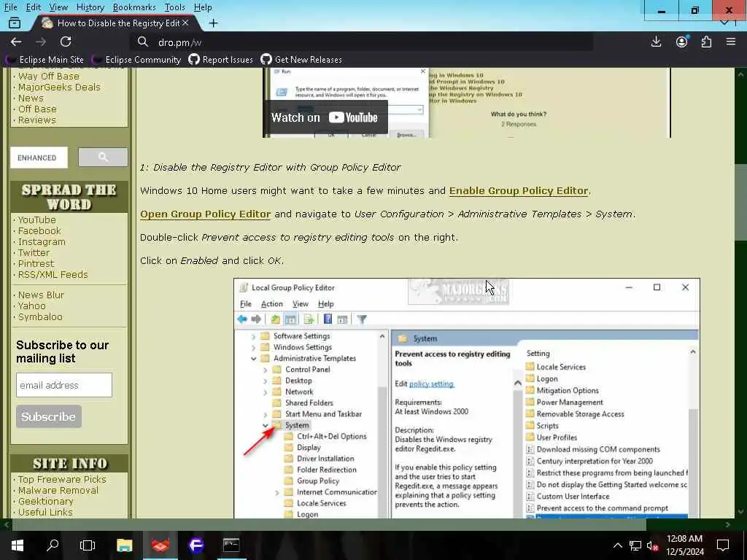Open the Instagram sidebar link

(x=42, y=242)
